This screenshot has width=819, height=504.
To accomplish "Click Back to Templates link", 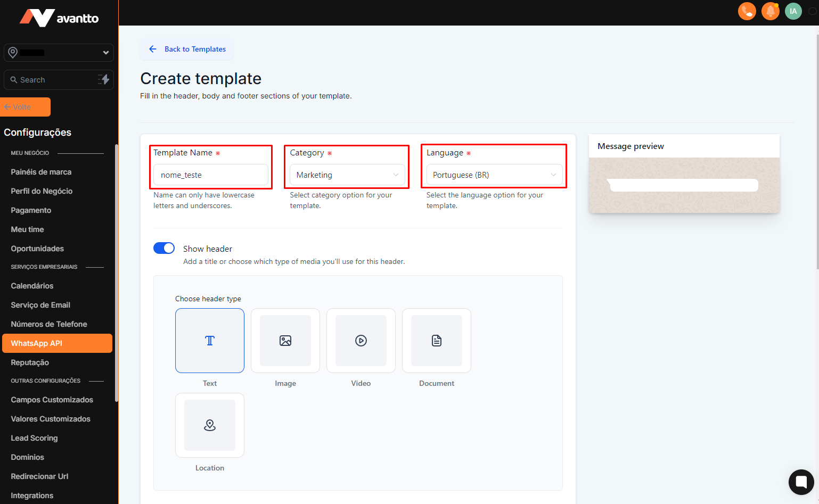I will point(187,49).
